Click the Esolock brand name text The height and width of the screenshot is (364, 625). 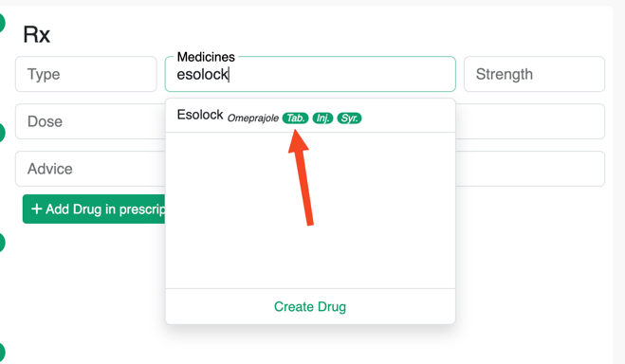coord(200,115)
